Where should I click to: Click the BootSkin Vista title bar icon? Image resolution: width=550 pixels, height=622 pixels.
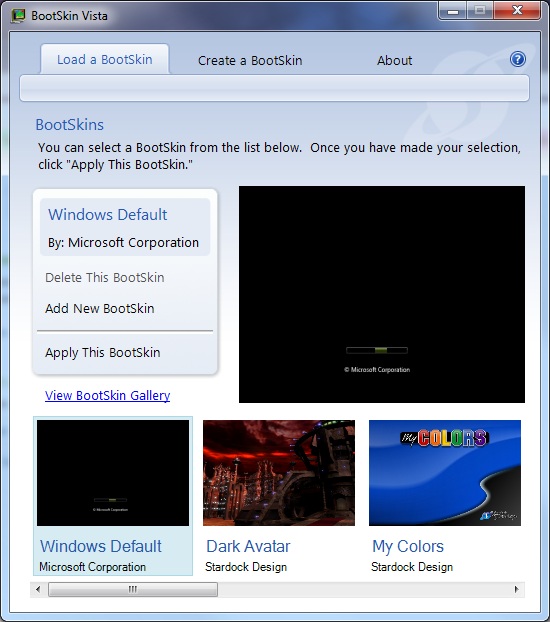point(18,16)
